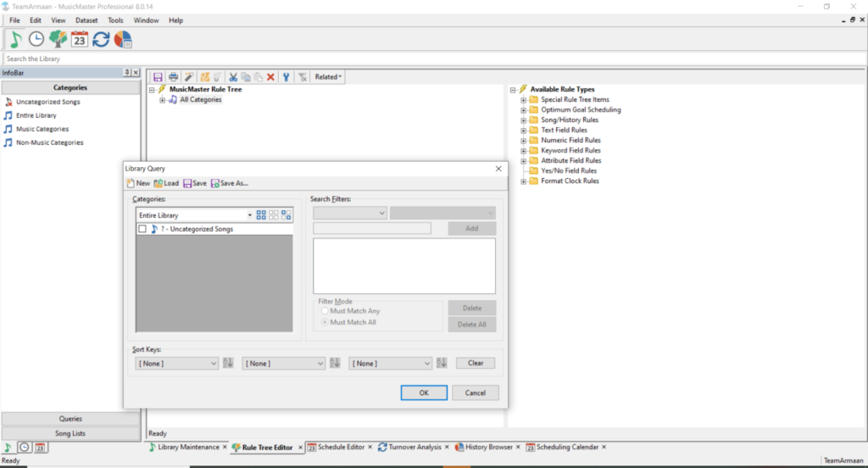Open rule properties with the blue wrench icon
This screenshot has width=868, height=468.
287,77
